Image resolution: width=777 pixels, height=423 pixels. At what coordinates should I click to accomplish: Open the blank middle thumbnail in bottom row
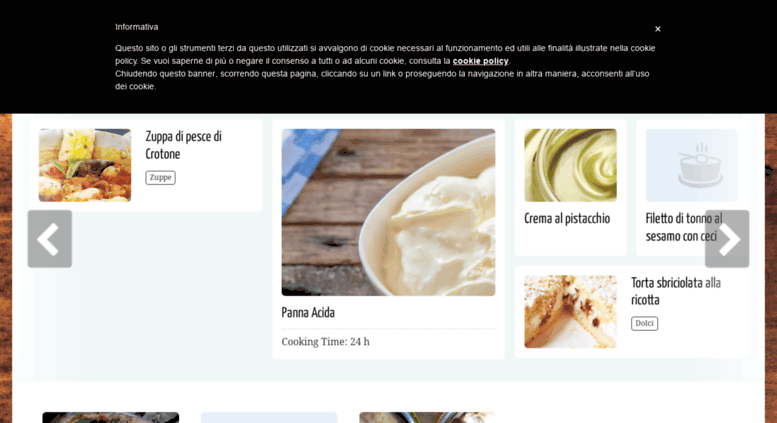269,418
